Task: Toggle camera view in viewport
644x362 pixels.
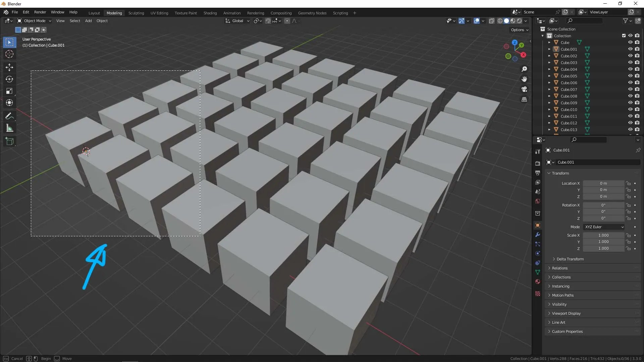Action: [x=524, y=89]
